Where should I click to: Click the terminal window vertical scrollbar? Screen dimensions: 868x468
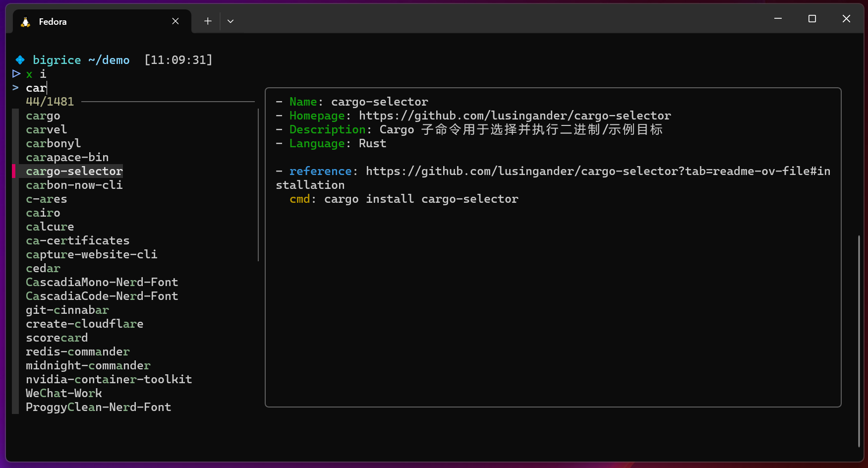coord(859,342)
